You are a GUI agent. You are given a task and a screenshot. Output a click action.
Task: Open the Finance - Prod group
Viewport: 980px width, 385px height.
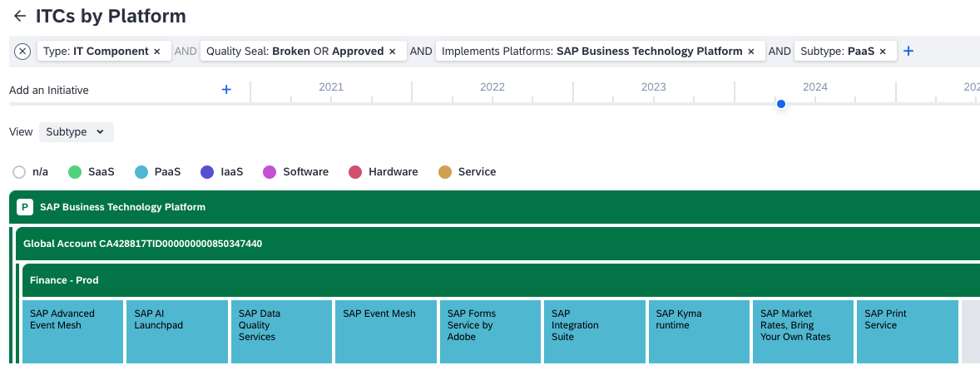pos(502,280)
